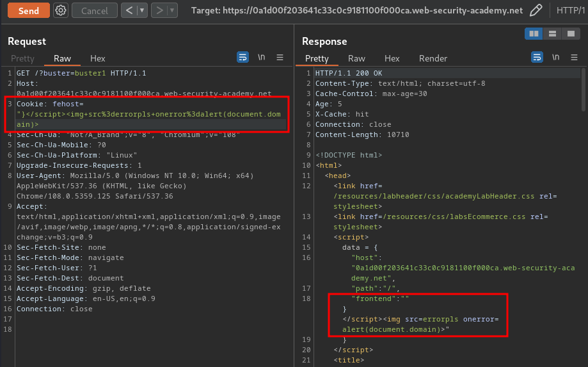Viewport: 588px width, 367px height.
Task: Select the Response Pretty tab
Action: click(317, 58)
